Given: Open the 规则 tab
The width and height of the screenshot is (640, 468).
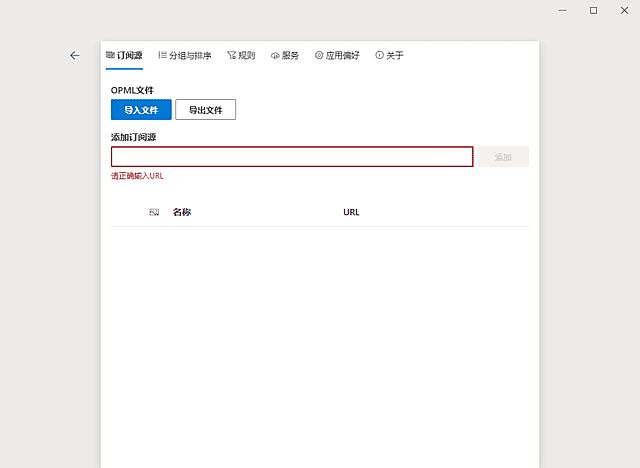Looking at the screenshot, I should point(245,56).
